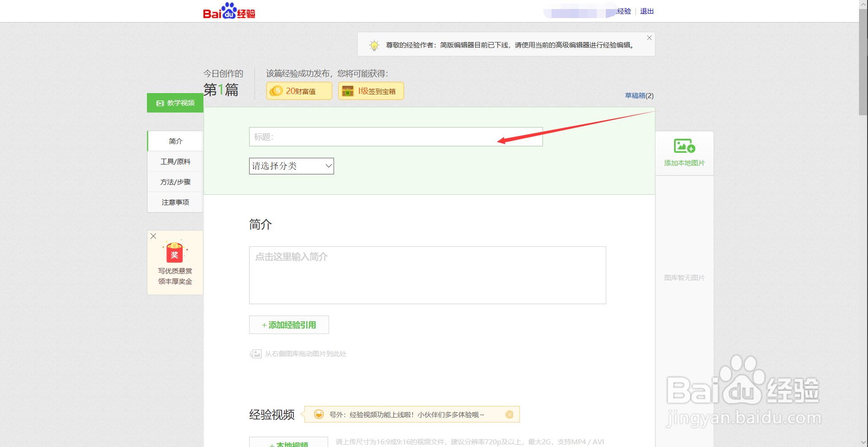This screenshot has height=447, width=868.
Task: Click the lightbulb icon in the notice banner
Action: [x=374, y=45]
